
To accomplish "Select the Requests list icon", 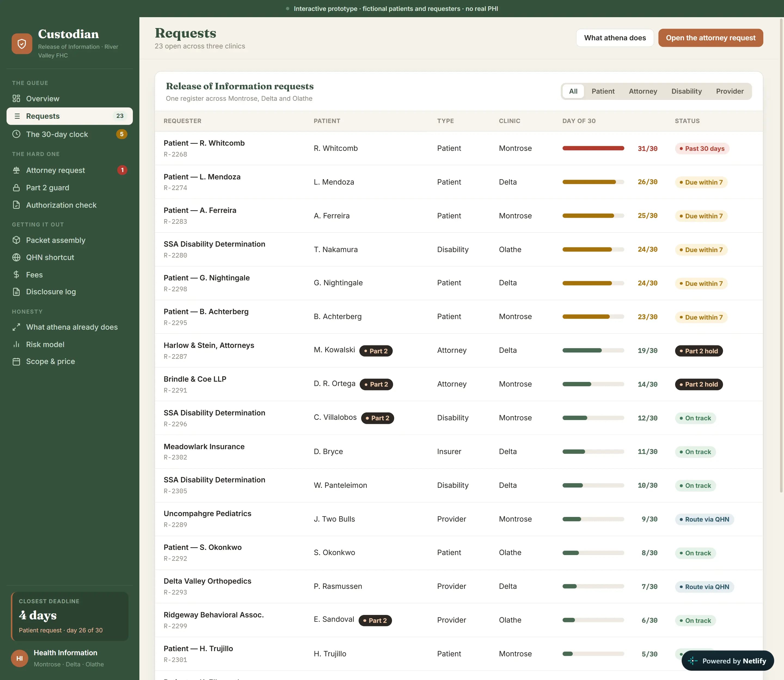I will pos(17,116).
